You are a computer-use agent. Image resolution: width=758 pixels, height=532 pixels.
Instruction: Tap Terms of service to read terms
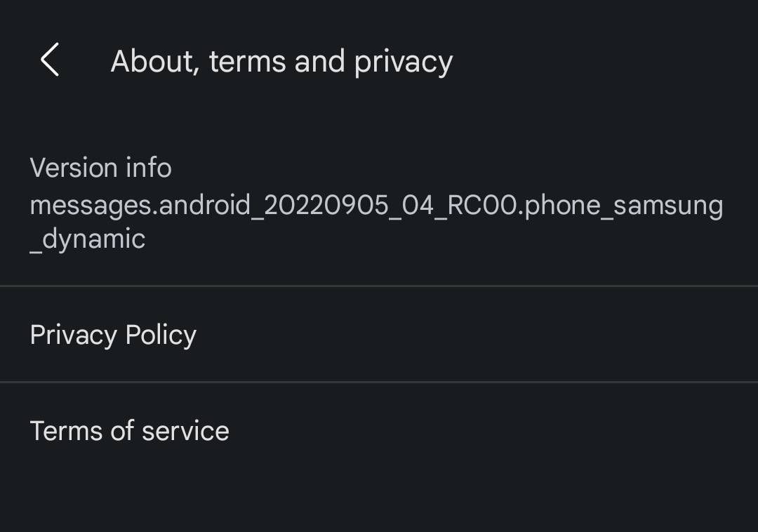point(129,430)
